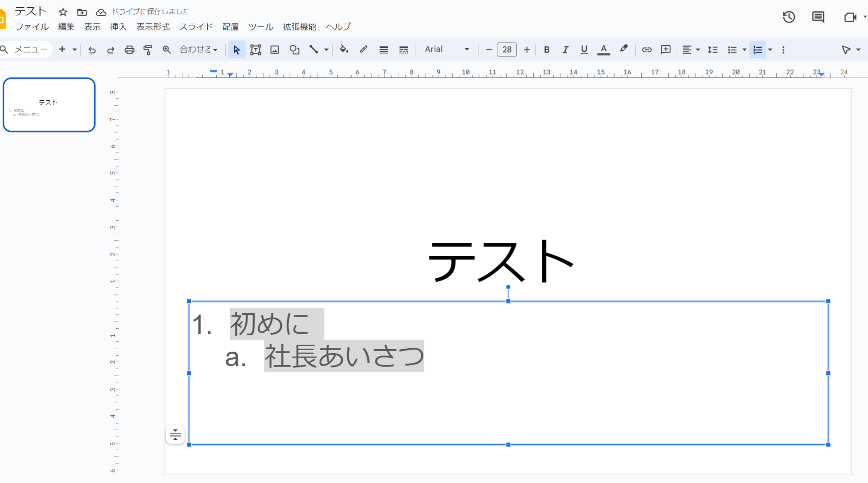The image size is (868, 483).
Task: Open the 挿入 menu
Action: point(118,27)
